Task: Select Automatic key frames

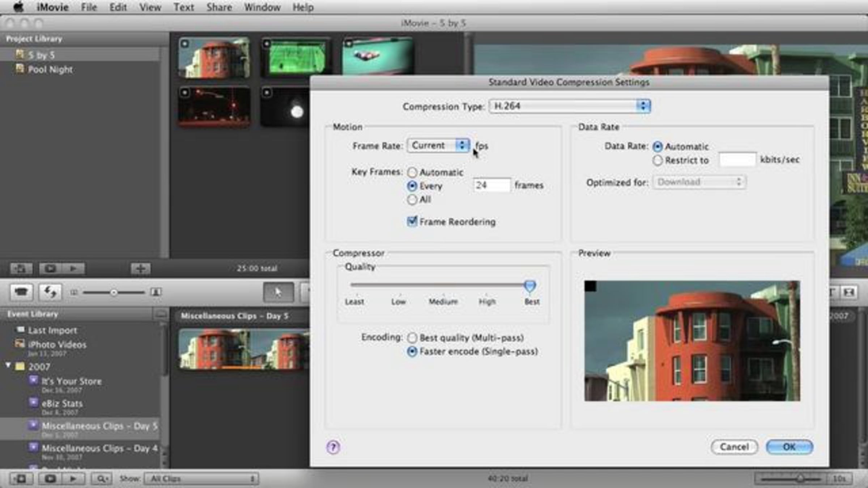Action: click(412, 172)
